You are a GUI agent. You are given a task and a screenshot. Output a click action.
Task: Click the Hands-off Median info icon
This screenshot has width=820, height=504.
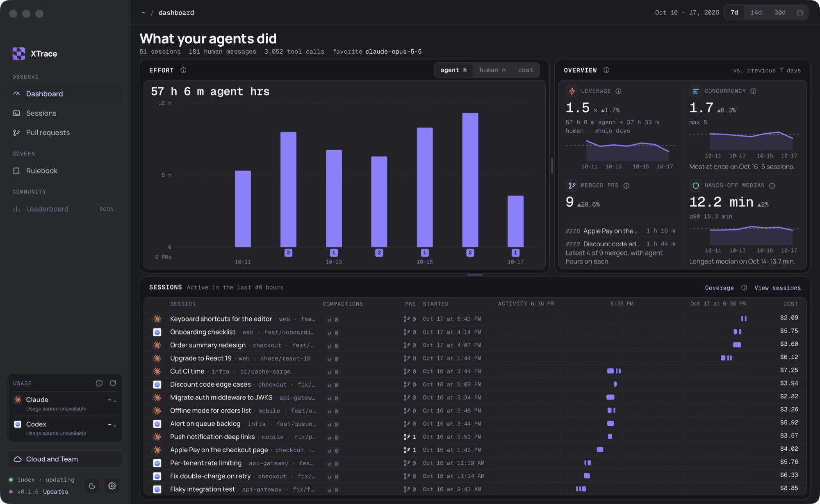[772, 186]
